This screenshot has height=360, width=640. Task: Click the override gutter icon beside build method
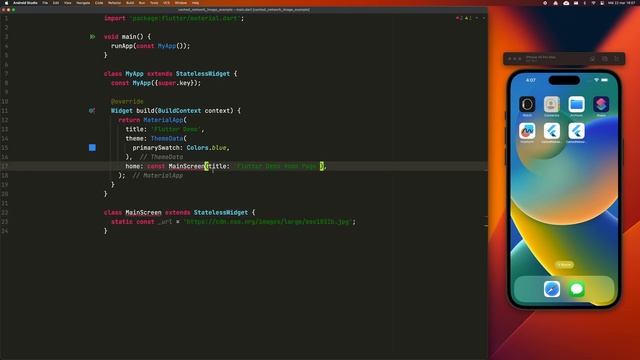pyautogui.click(x=92, y=111)
